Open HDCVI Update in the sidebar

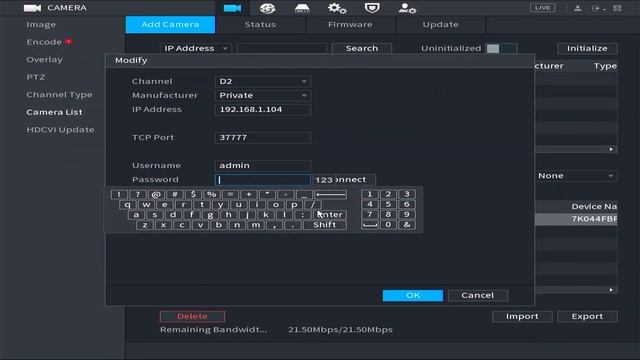(x=60, y=130)
